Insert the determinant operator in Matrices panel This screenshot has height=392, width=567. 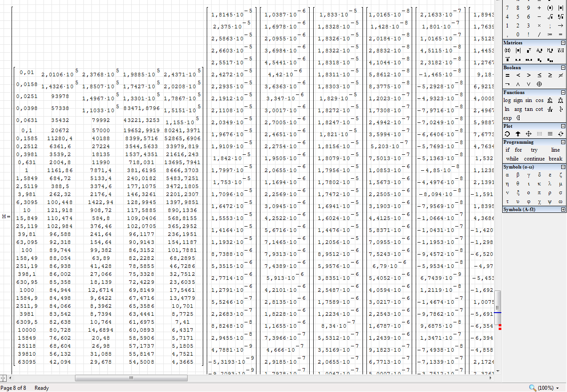pyautogui.click(x=518, y=51)
